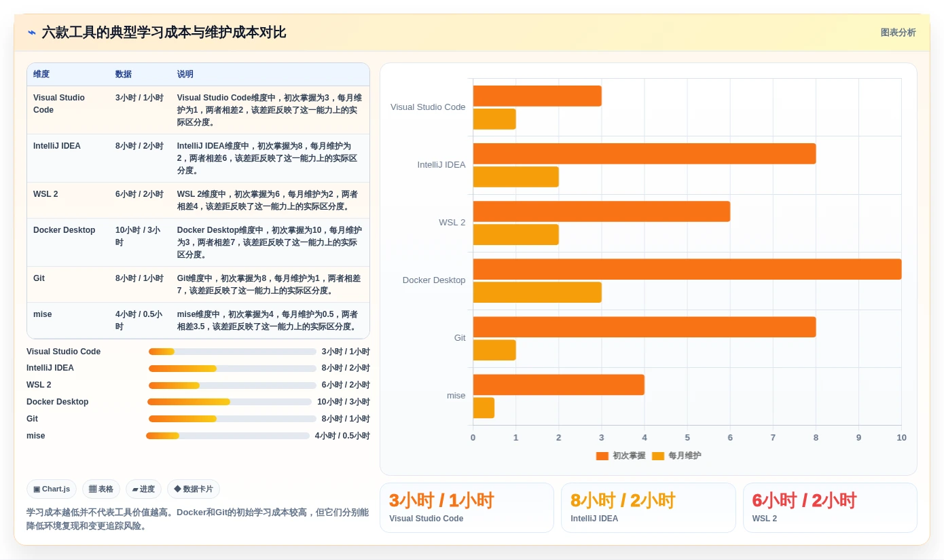
Task: Click the Visual Studio Code 初次掌握 chart bar
Action: (x=537, y=96)
